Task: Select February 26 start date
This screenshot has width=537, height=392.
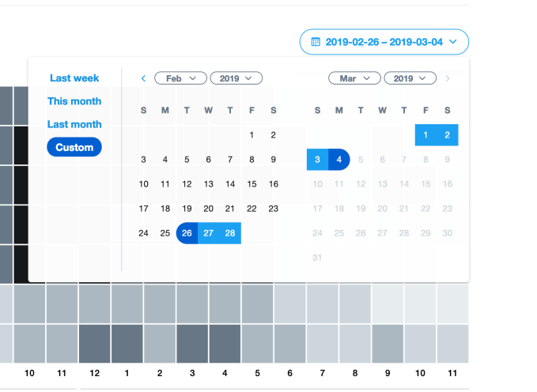Action: (187, 233)
